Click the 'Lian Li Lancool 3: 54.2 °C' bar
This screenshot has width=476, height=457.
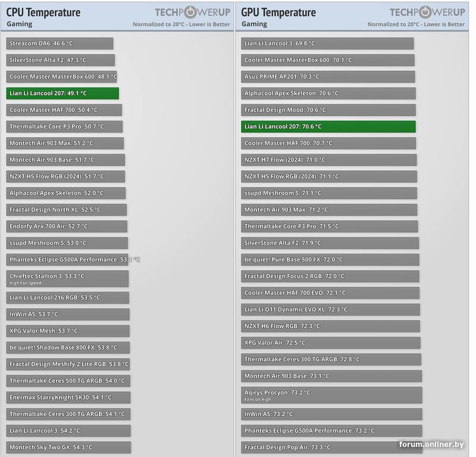tap(68, 431)
